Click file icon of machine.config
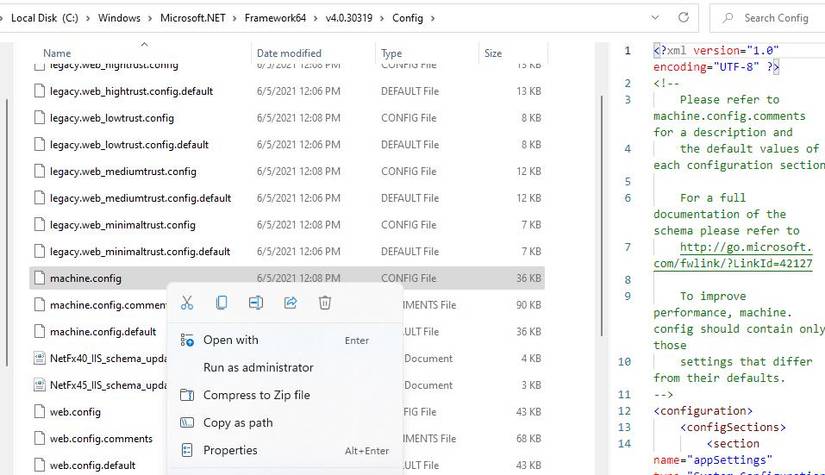 pos(39,278)
